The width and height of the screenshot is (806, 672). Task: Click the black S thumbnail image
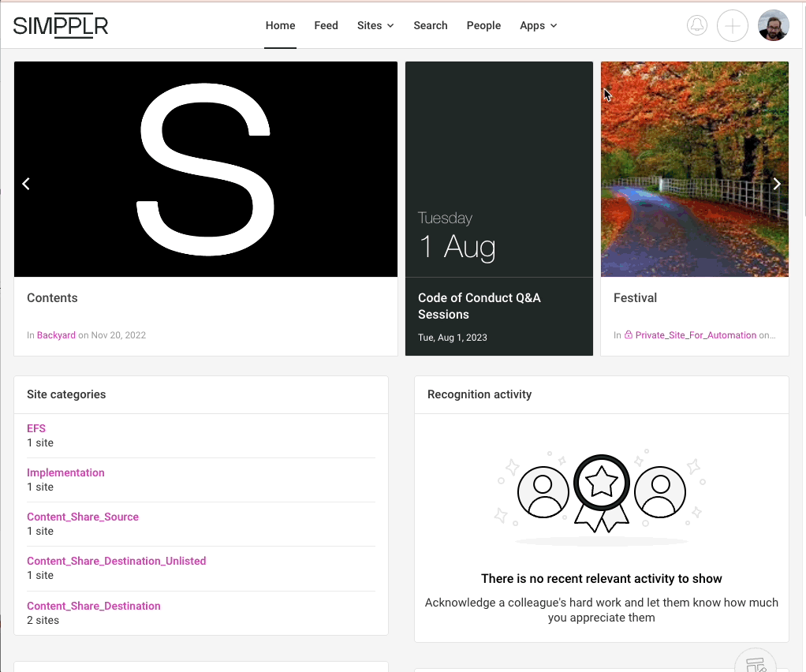pyautogui.click(x=206, y=169)
